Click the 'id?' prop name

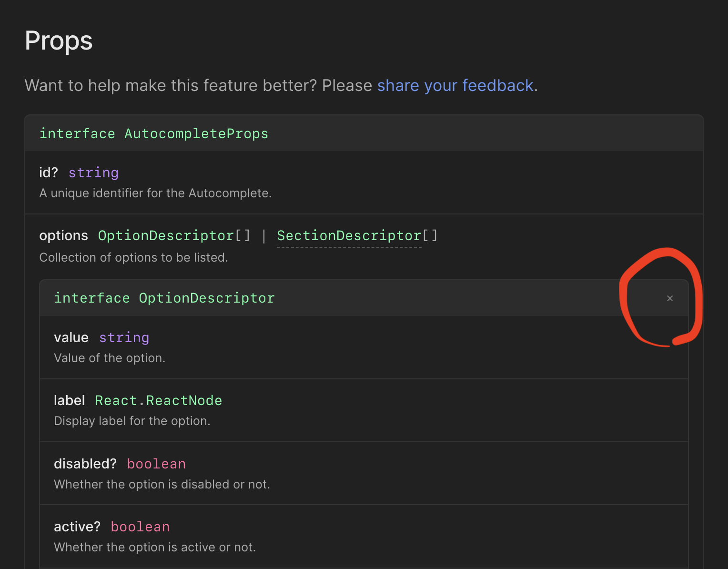click(x=49, y=173)
